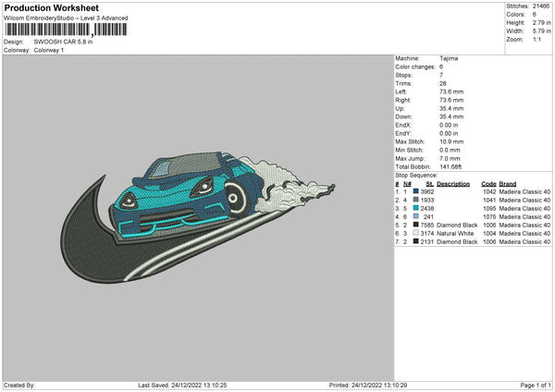Click 'Diamond Black' in stop row 7
The height and width of the screenshot is (392, 555).
pyautogui.click(x=457, y=242)
